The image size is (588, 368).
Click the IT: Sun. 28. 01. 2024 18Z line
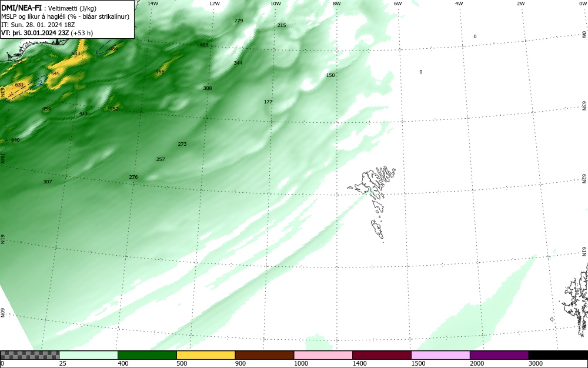coord(38,25)
